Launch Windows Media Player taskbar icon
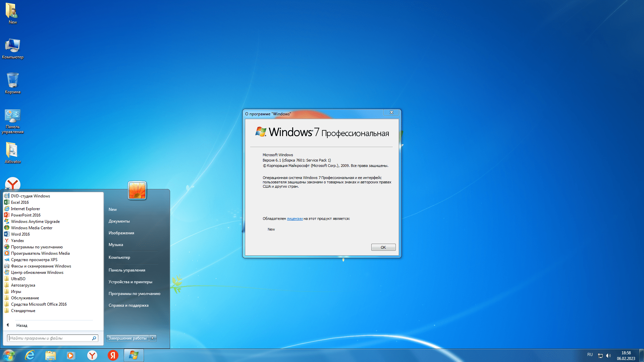Image resolution: width=644 pixels, height=362 pixels. tap(71, 355)
